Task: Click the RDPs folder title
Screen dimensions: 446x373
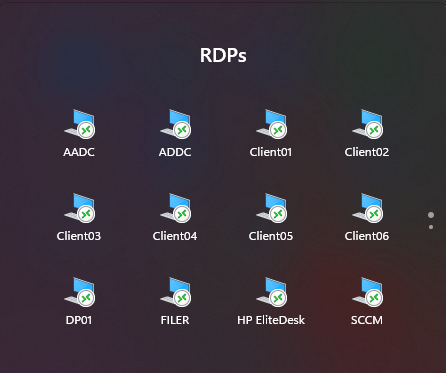Action: pos(223,55)
